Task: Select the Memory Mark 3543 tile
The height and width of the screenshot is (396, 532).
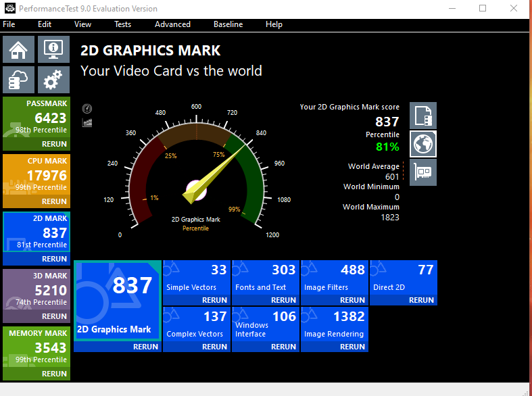Action: 37,347
